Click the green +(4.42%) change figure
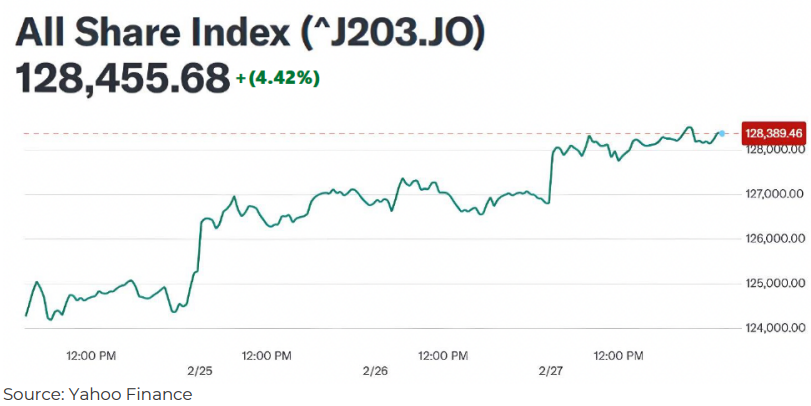 click(278, 78)
